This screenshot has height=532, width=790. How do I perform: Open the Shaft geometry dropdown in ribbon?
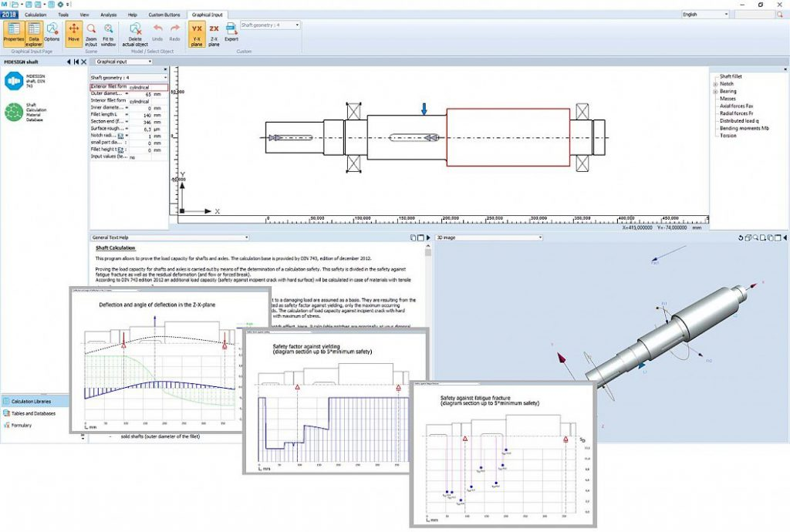tap(269, 25)
